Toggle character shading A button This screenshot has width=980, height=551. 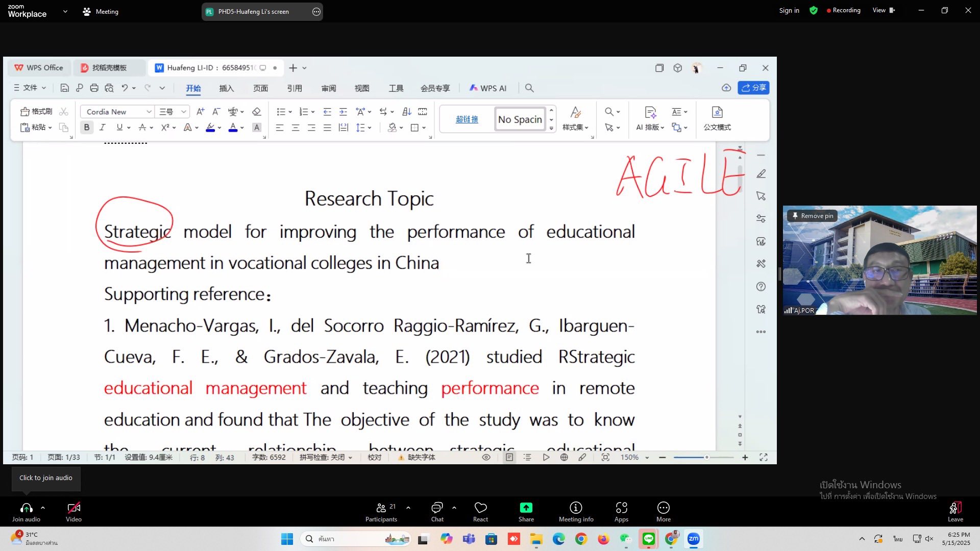[257, 128]
